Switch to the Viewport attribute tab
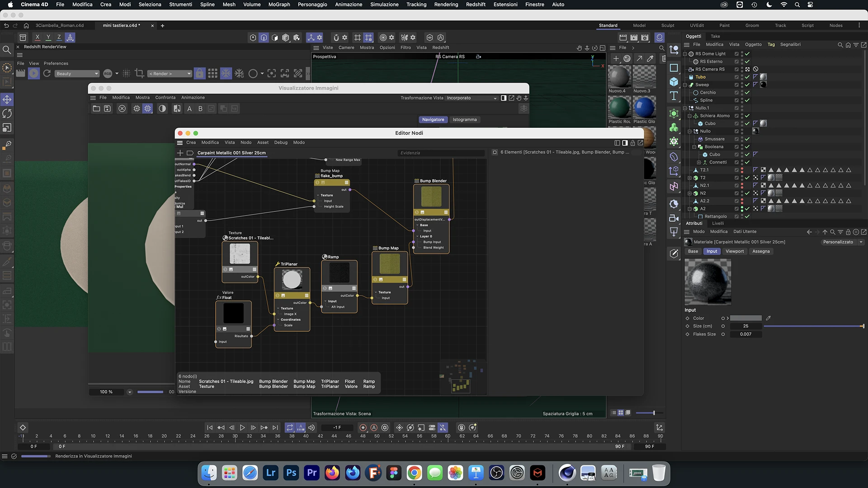The width and height of the screenshot is (868, 488). pyautogui.click(x=734, y=251)
